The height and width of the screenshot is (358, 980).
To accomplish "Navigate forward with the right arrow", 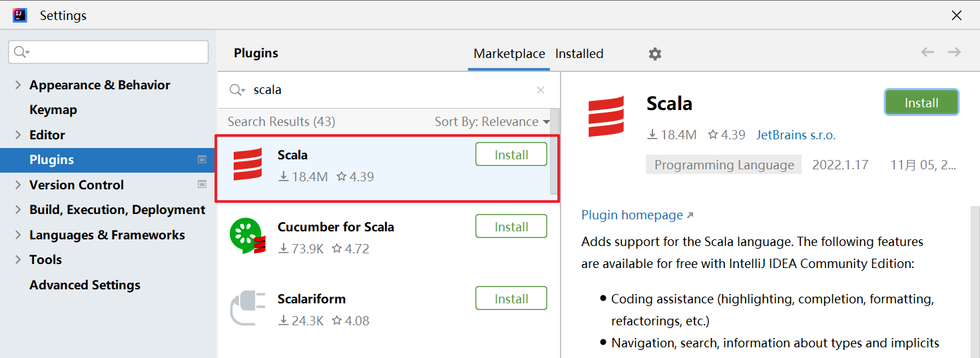I will [954, 52].
